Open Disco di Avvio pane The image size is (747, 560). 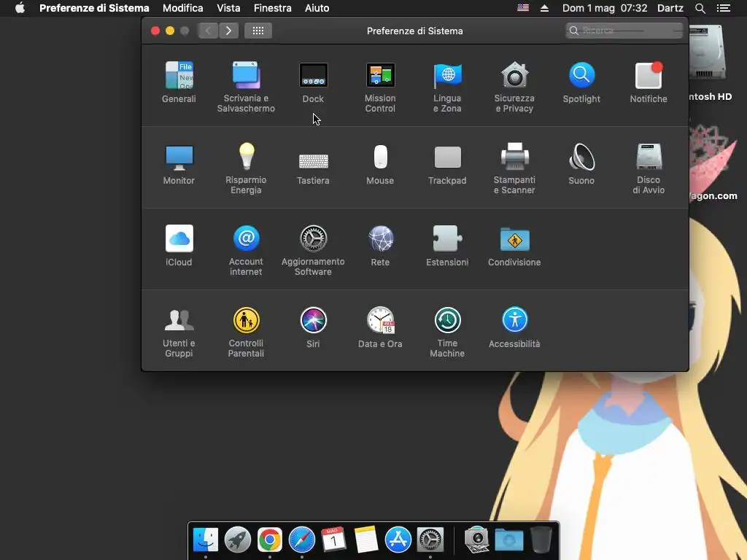point(649,168)
